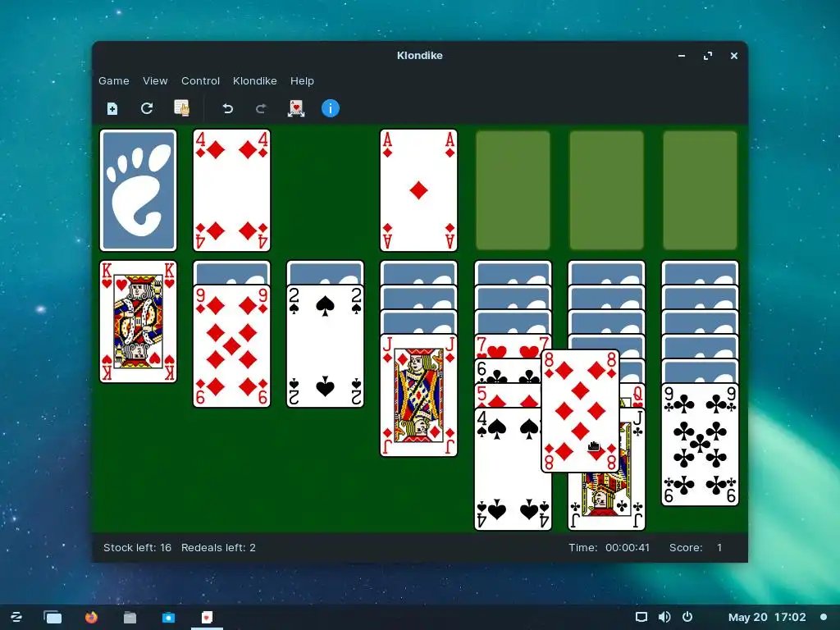Click the Klondike taskbar icon
840x630 pixels.
(x=207, y=617)
